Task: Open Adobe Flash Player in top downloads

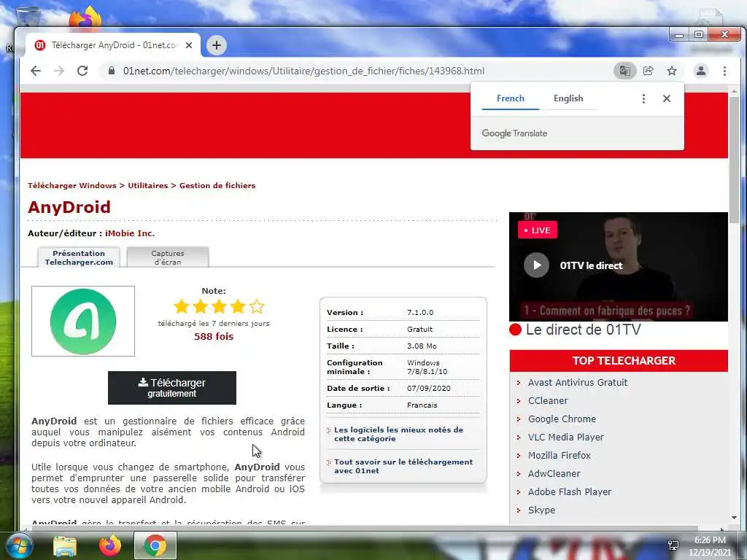Action: click(569, 492)
